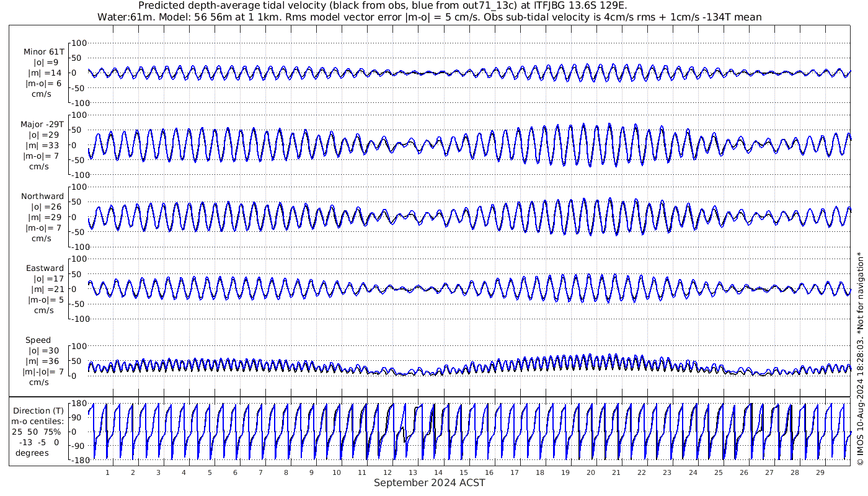Click the 'degrees' unit label
Screen dimensions: 868x496
32,453
